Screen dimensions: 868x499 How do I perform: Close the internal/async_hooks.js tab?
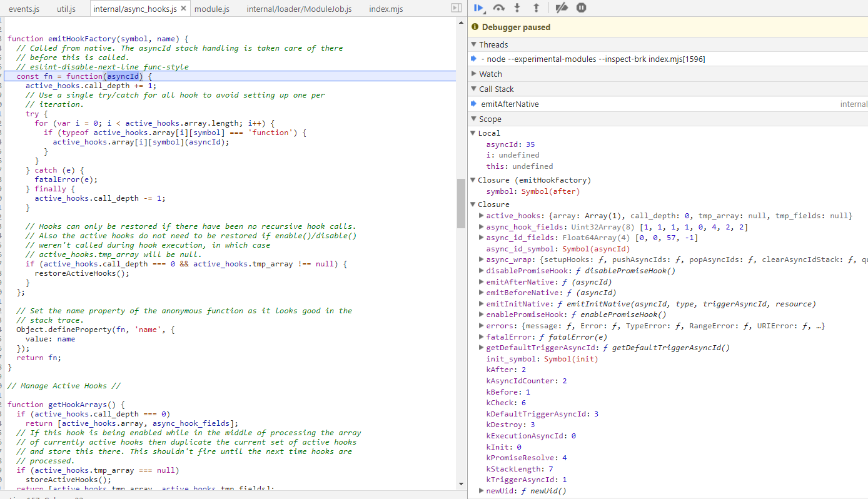click(x=183, y=9)
